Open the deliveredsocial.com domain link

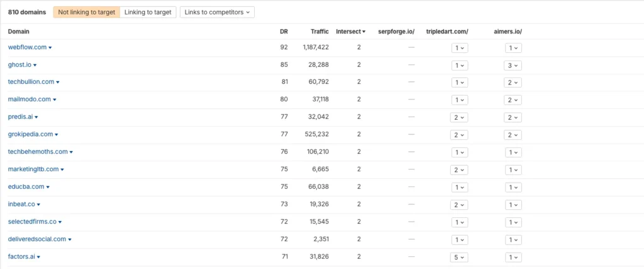coord(37,239)
